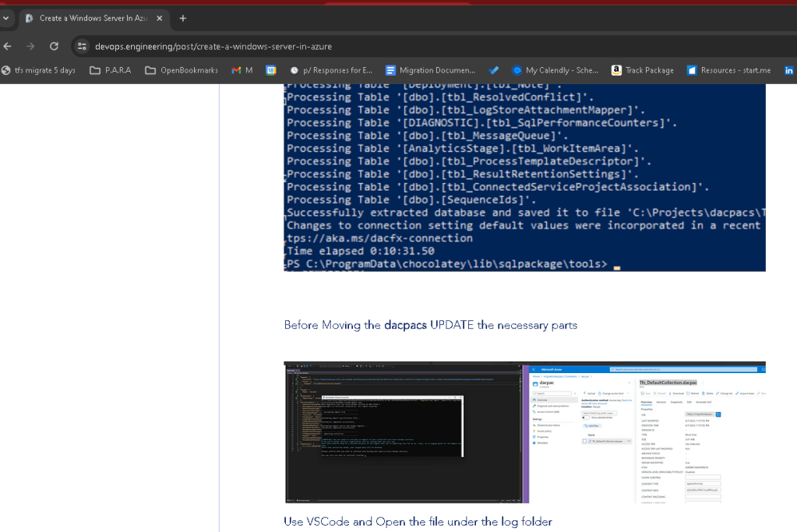Open the tab search dropdown arrow
The image size is (797, 532).
(5, 18)
